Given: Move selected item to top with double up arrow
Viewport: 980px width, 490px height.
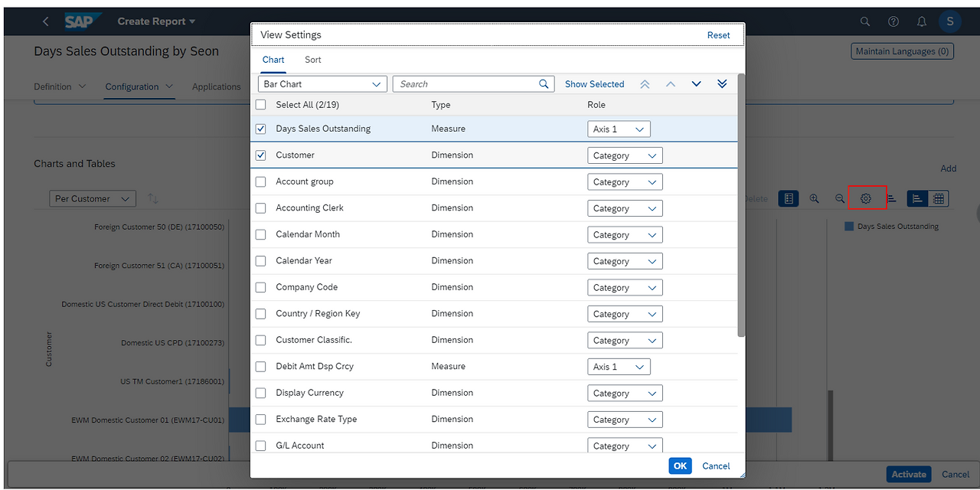Looking at the screenshot, I should [x=645, y=84].
